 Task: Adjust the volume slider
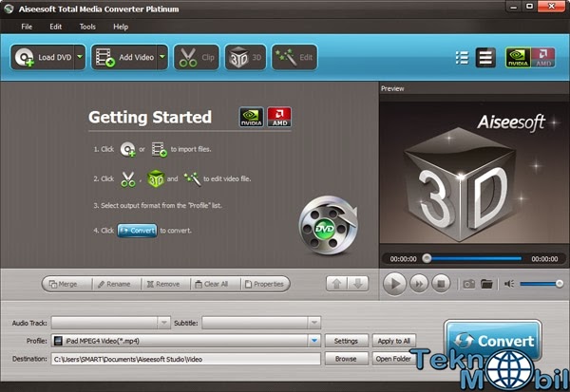coord(541,284)
